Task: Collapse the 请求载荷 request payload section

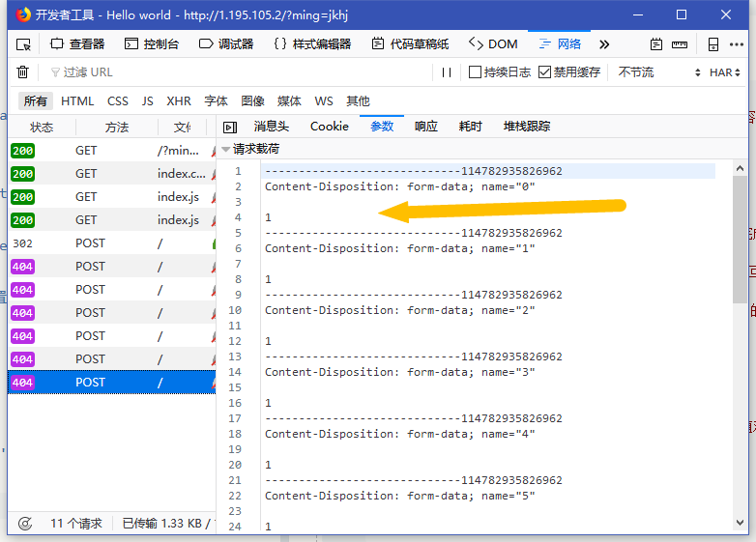Action: click(225, 150)
